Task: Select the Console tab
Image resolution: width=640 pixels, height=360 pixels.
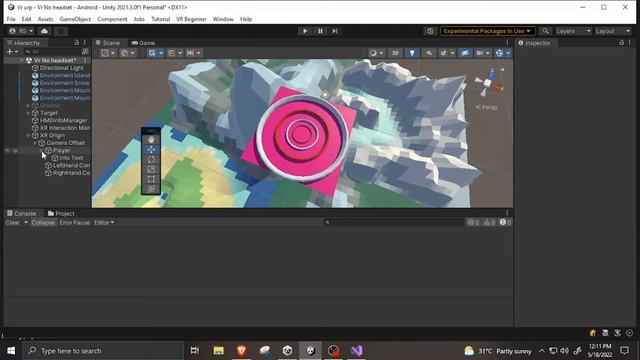Action: coord(22,213)
